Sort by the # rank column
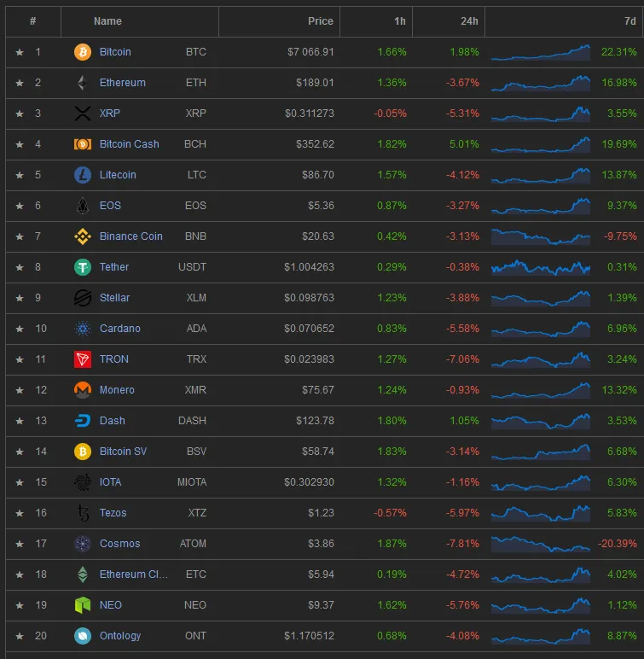The width and height of the screenshot is (644, 659). pyautogui.click(x=32, y=21)
